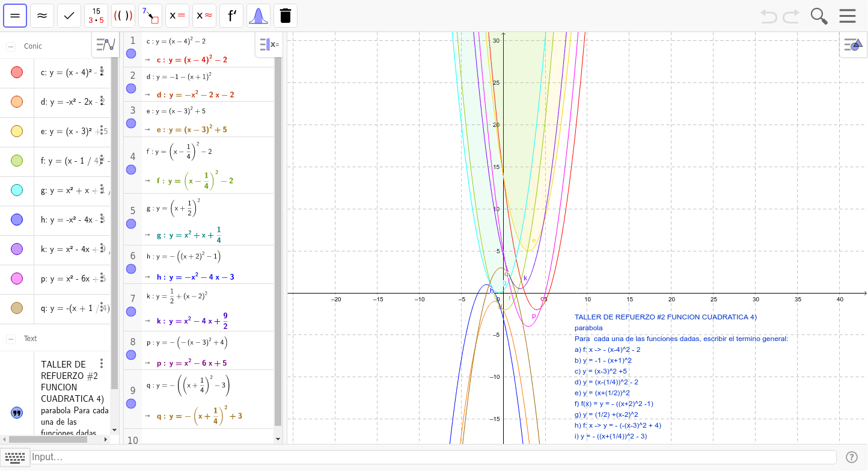Collapse the Conic group
The image size is (868, 471).
pyautogui.click(x=11, y=46)
